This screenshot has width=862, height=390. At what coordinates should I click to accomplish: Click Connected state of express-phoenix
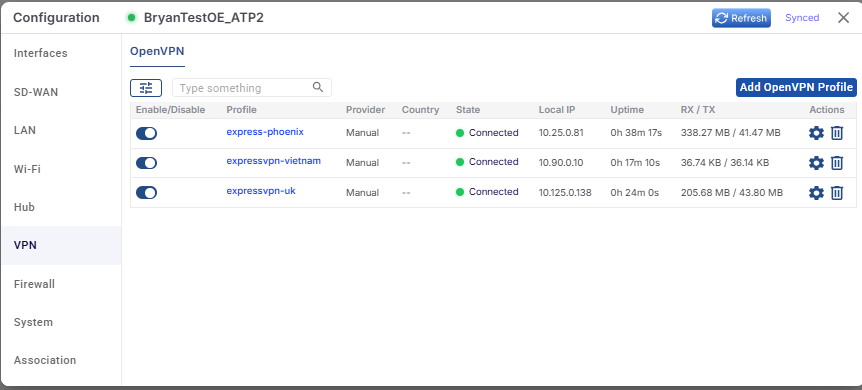[487, 133]
